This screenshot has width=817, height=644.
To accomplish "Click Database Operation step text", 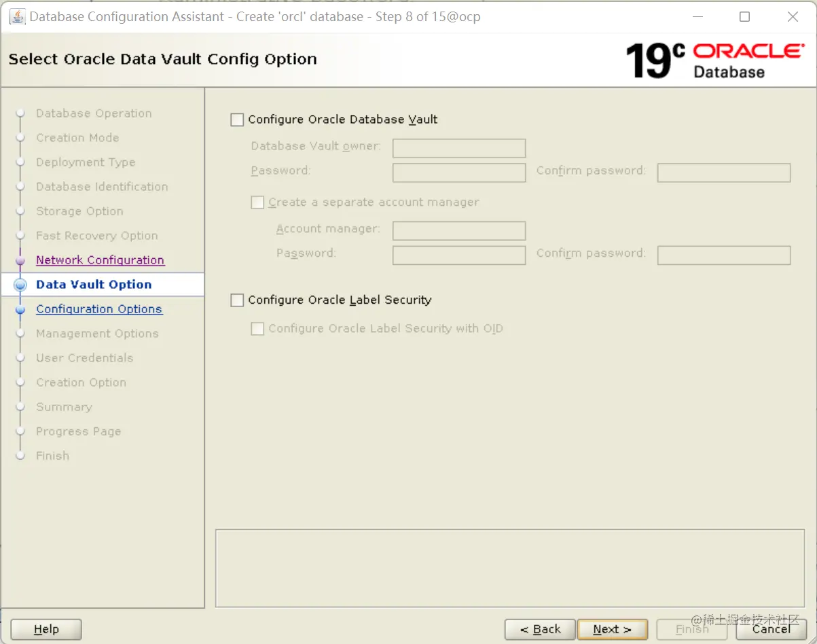I will tap(94, 113).
